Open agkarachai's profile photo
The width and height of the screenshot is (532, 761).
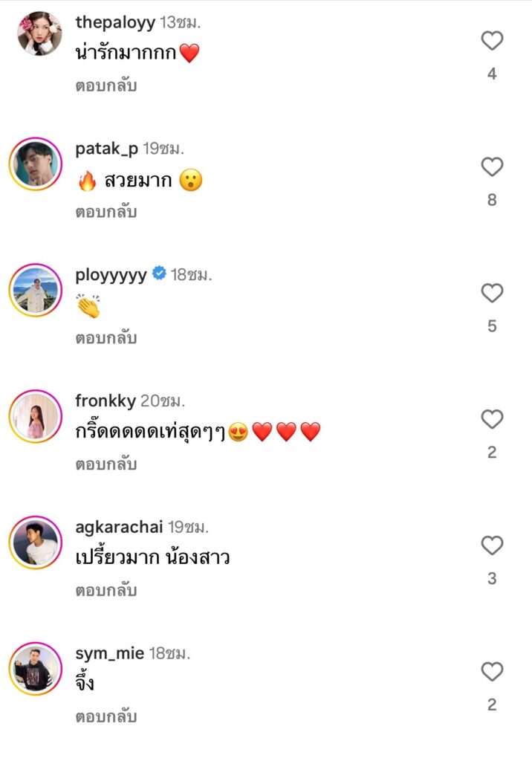tap(36, 542)
